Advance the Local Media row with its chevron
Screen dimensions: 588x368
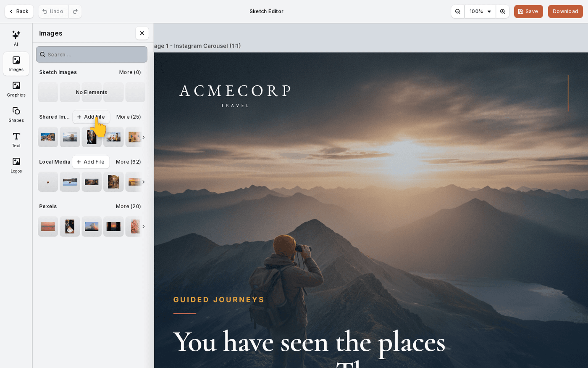[143, 182]
